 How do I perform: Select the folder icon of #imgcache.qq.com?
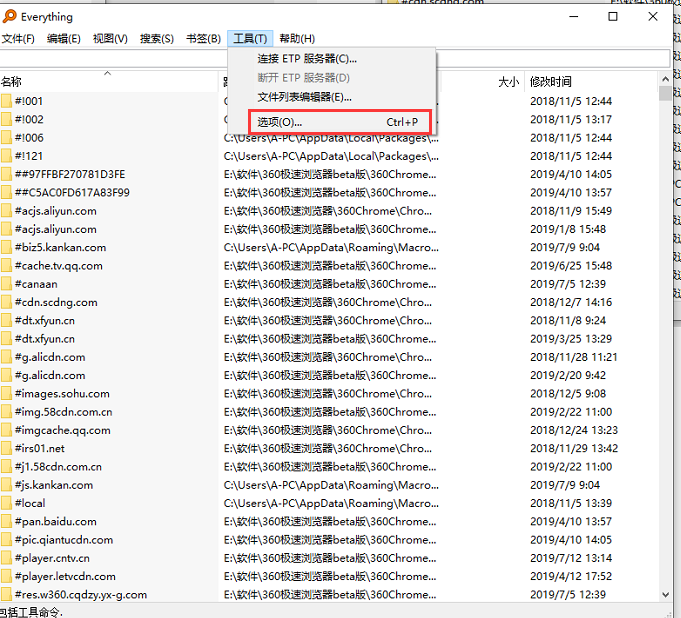tap(6, 430)
